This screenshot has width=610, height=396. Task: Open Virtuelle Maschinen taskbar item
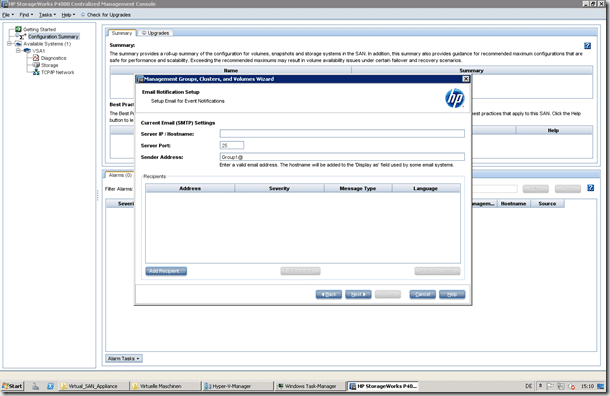[165, 386]
